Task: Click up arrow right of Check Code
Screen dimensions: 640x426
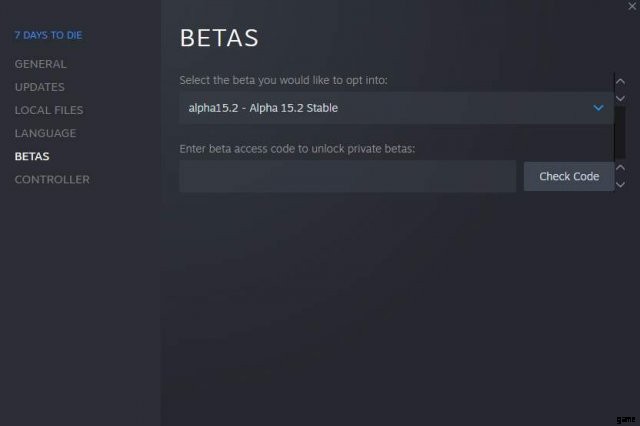Action: click(620, 167)
